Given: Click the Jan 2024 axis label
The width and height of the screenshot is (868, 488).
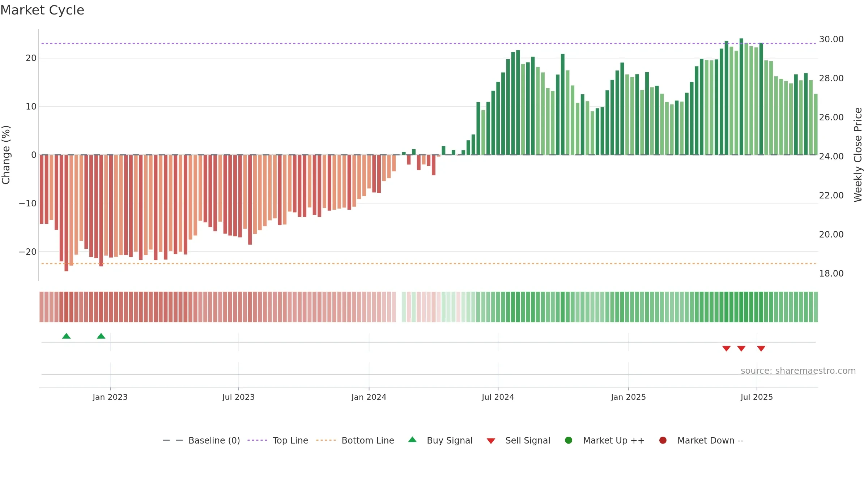Looking at the screenshot, I should click(369, 397).
